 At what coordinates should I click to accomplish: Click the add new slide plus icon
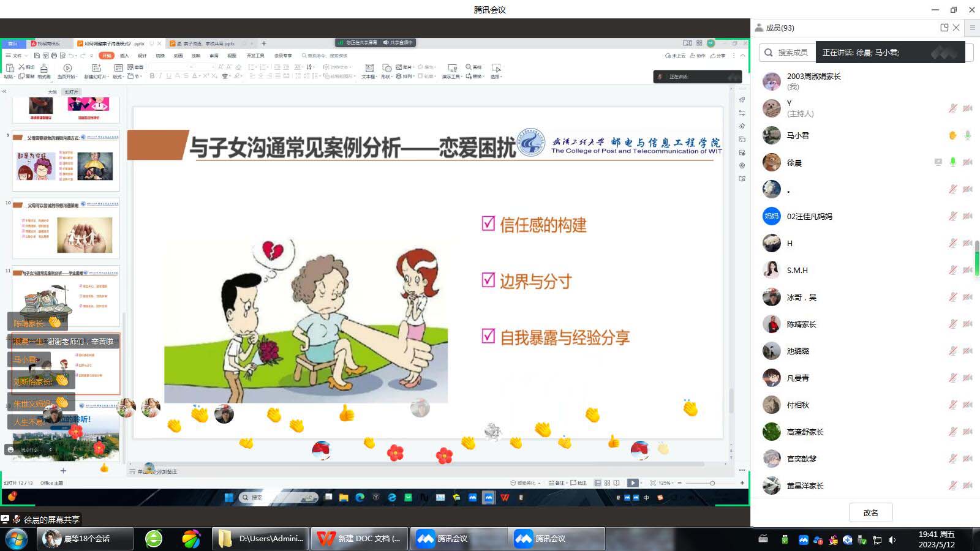coord(63,471)
